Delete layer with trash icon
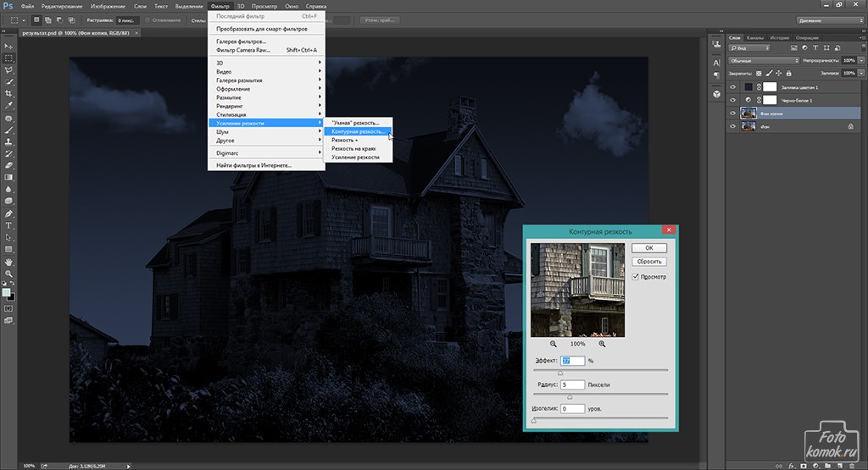Screen dimensions: 868x470 (x=852, y=466)
